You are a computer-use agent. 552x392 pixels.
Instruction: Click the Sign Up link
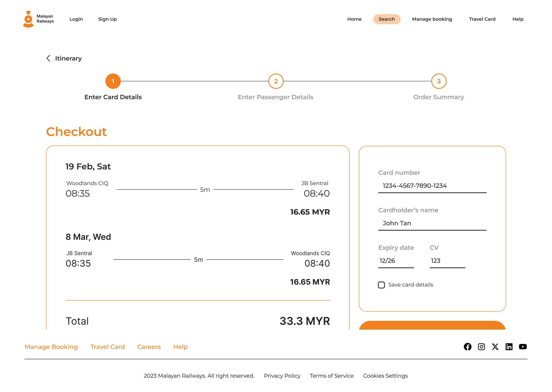107,19
